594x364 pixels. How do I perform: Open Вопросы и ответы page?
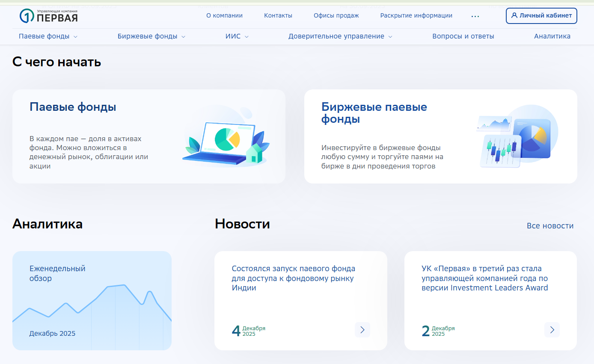(463, 36)
